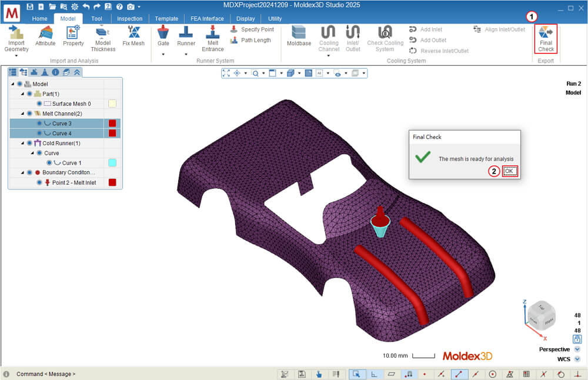The image size is (588, 380).
Task: Collapse the Part(1) tree node
Action: [x=22, y=94]
